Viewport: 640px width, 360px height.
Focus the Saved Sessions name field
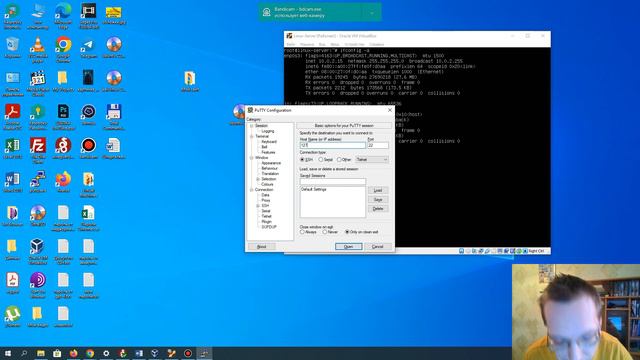(333, 181)
